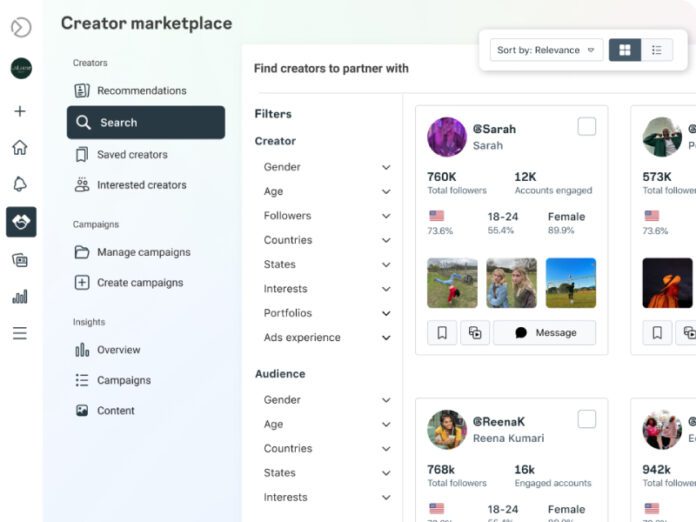
Task: Bookmark the Sarah creator card
Action: 441,333
